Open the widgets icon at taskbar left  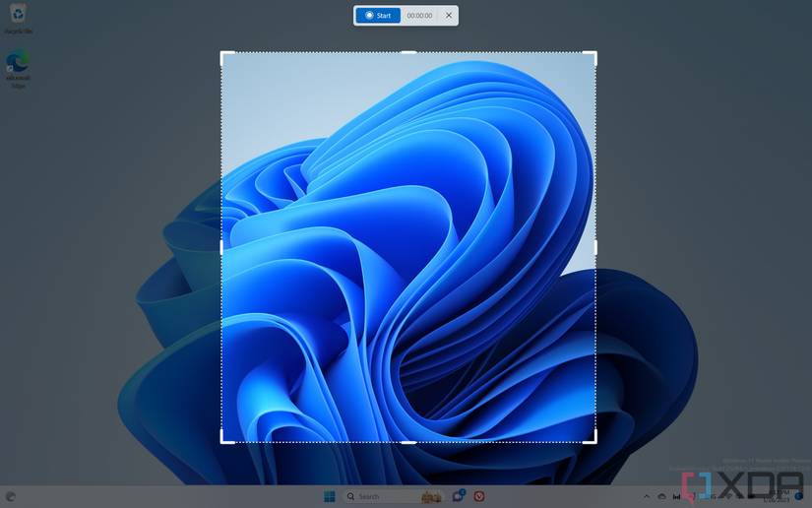[11, 496]
